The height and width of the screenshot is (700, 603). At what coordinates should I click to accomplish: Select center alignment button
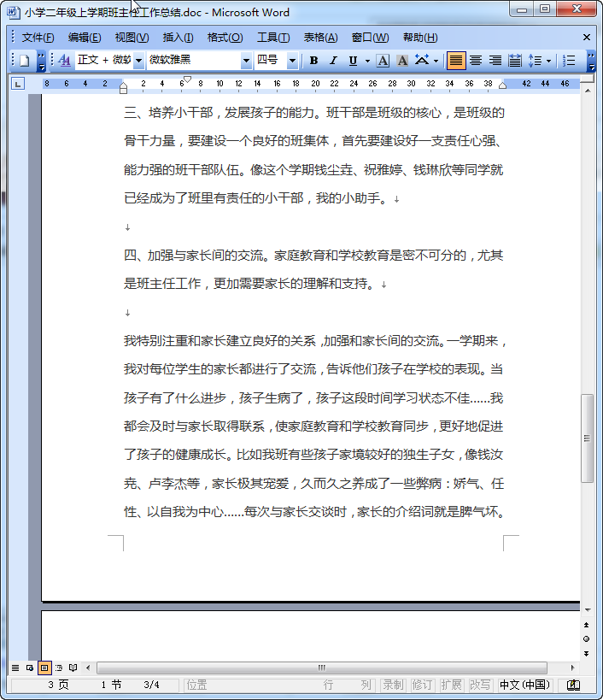pos(476,61)
